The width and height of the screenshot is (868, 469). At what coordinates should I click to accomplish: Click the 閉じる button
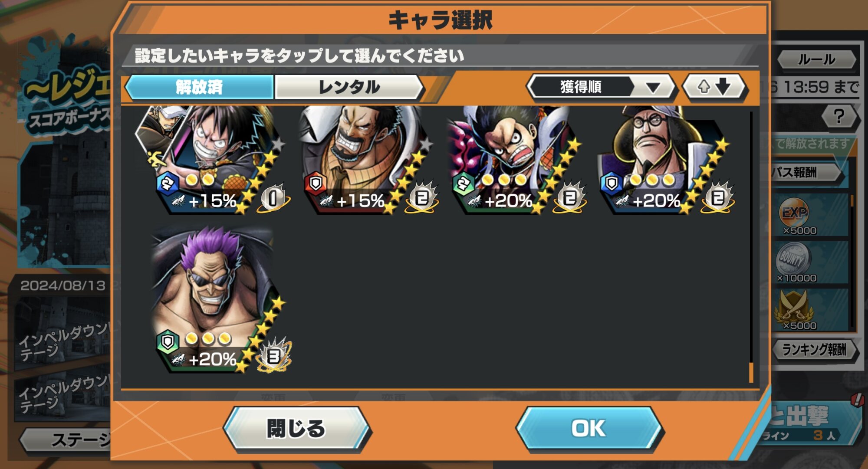296,429
